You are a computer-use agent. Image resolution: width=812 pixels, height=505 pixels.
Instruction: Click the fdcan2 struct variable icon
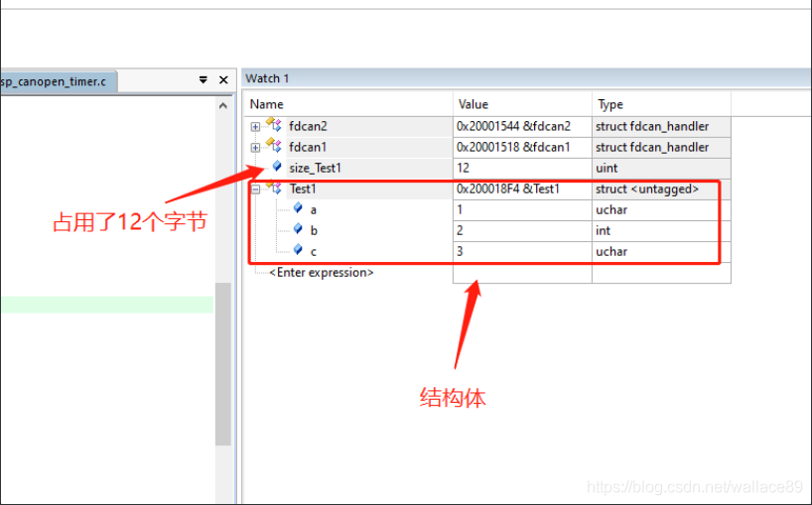point(274,125)
